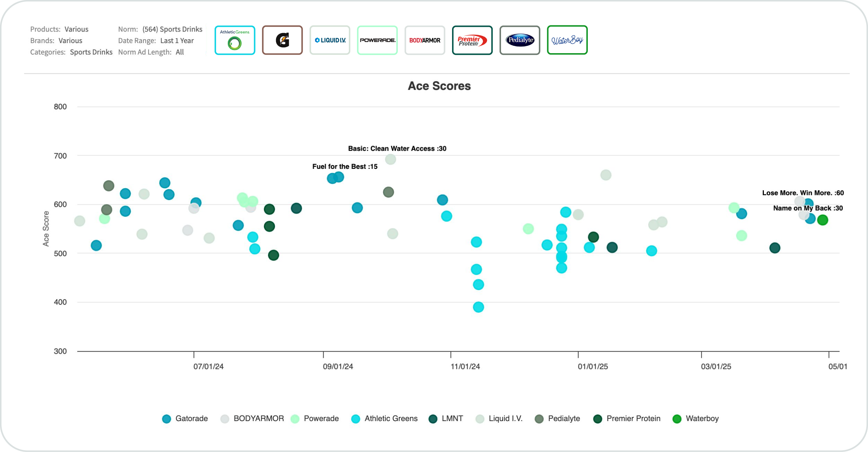Screen dimensions: 868x452
Task: Click the Date Range Last 1 Year value
Action: 177,41
